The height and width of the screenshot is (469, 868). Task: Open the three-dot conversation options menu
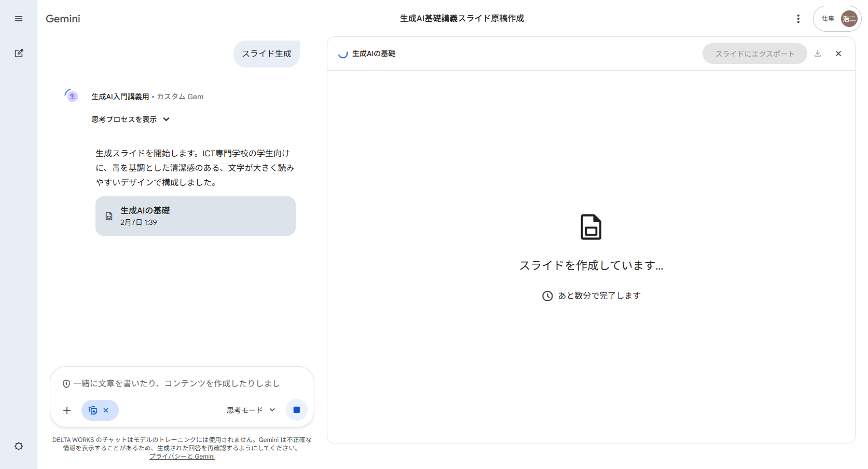[x=798, y=19]
